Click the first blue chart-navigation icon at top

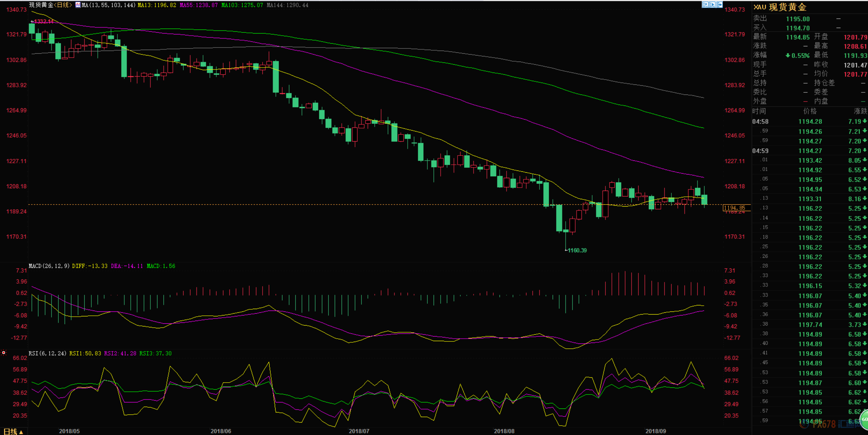705,5
